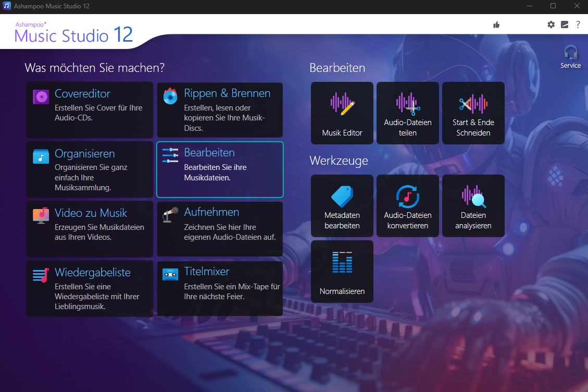
Task: Click the Service headset icon
Action: coord(571,55)
